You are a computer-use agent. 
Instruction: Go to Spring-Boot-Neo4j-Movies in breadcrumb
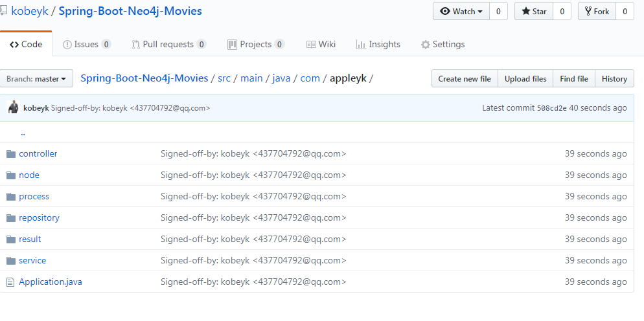pos(144,78)
